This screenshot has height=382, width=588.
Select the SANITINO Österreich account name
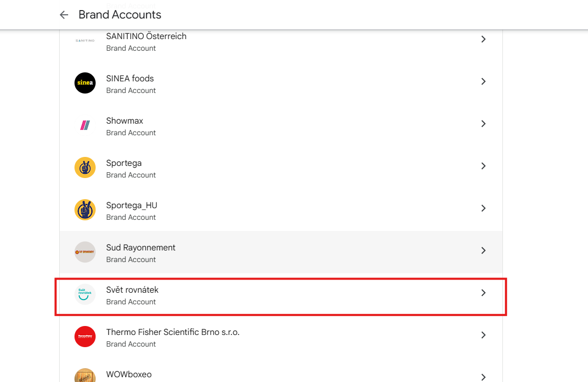tap(146, 36)
